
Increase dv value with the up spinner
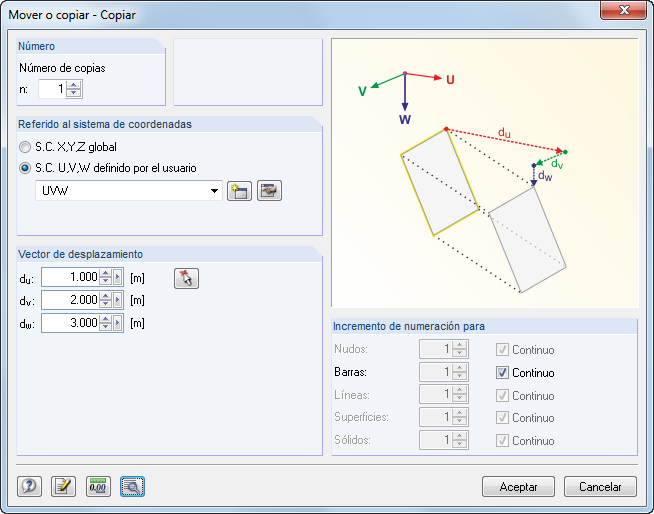click(106, 296)
